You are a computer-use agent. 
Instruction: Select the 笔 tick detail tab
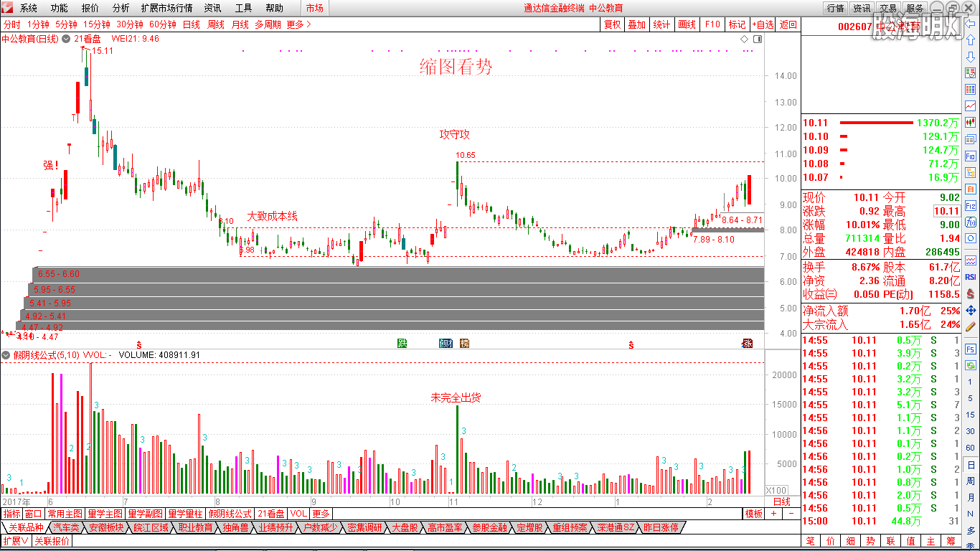[x=810, y=541]
